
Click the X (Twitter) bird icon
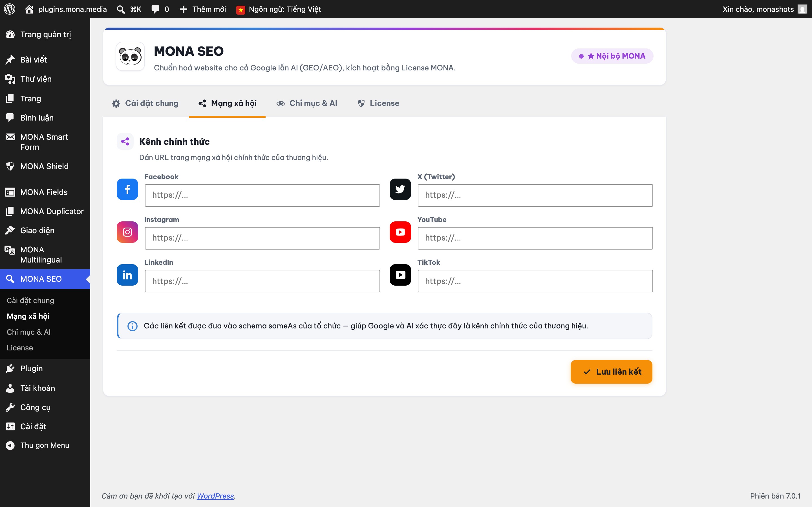click(x=400, y=189)
